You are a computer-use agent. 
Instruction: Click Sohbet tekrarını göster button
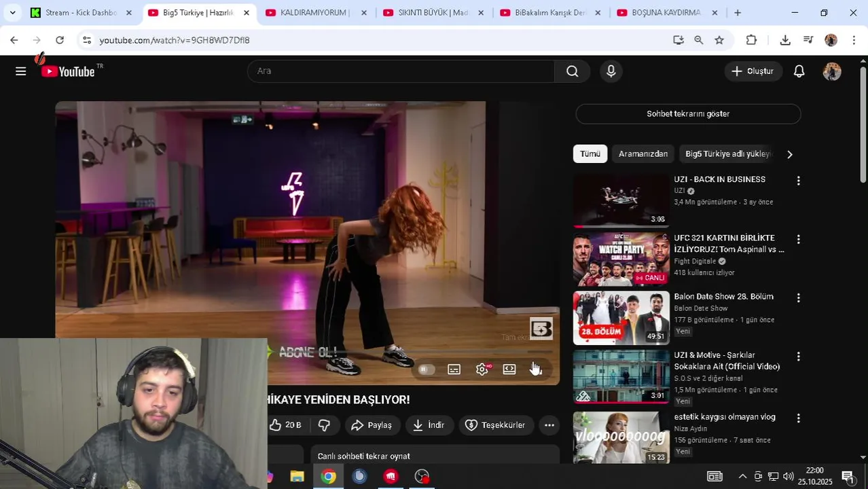pyautogui.click(x=688, y=114)
